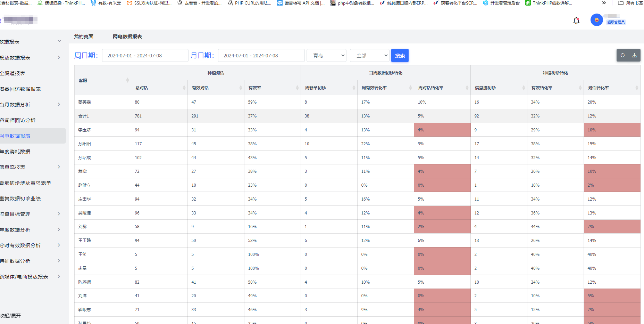The height and width of the screenshot is (324, 644).
Task: Open the notification bell
Action: (576, 21)
